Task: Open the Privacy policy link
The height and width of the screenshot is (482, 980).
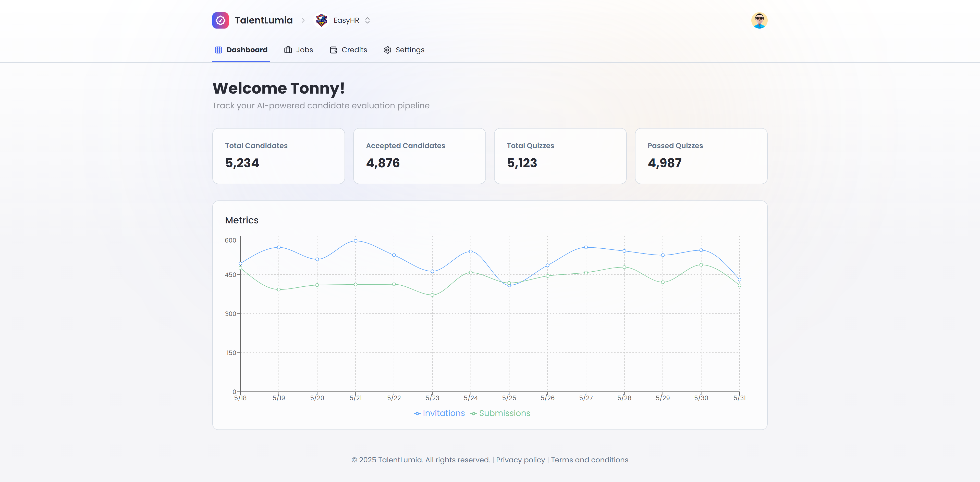Action: (520, 460)
